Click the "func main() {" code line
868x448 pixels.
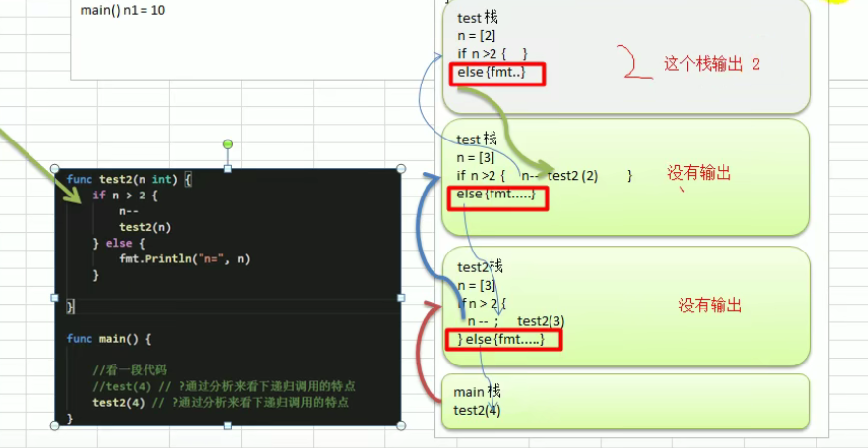(x=108, y=339)
